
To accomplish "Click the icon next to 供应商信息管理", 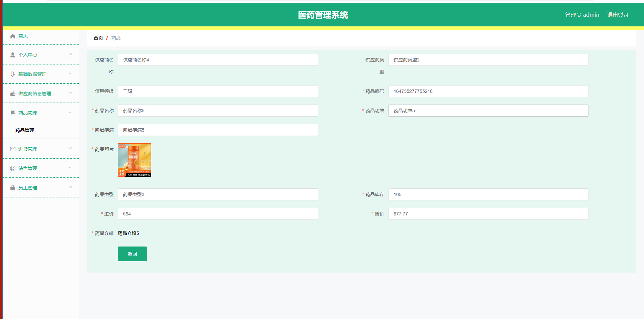I will click(13, 94).
